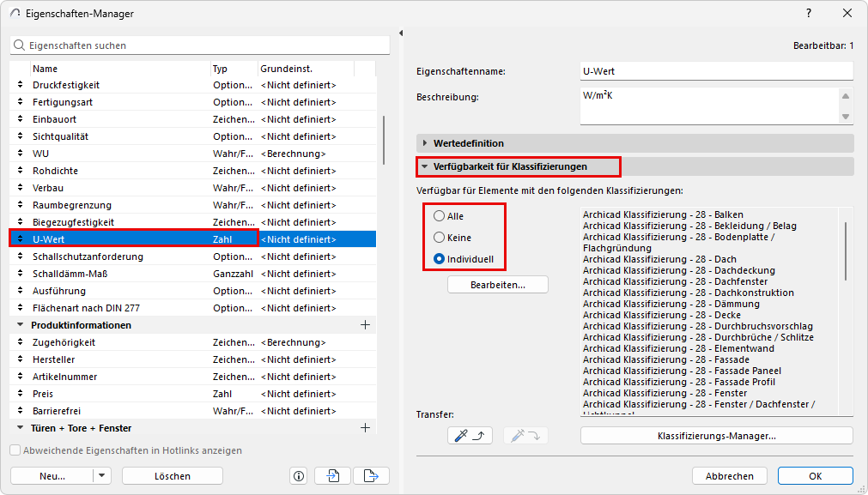Click the Bearbeiten... button

coord(498,284)
